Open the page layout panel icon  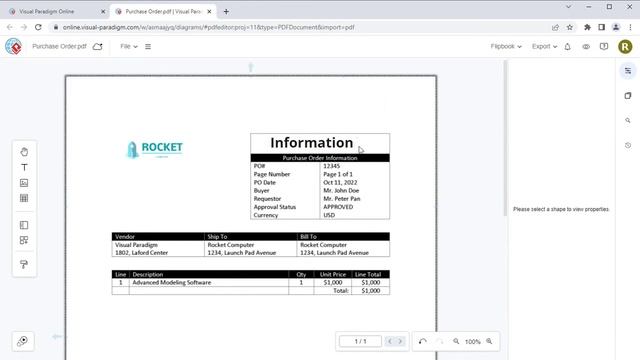[x=24, y=225]
